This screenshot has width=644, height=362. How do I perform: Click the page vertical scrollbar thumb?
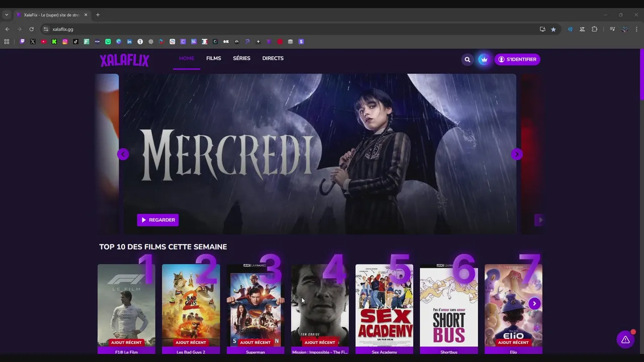[x=641, y=74]
